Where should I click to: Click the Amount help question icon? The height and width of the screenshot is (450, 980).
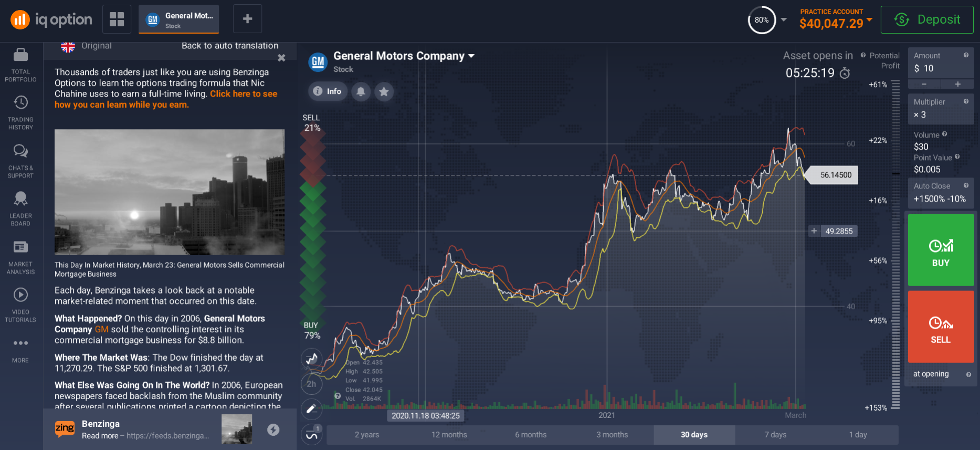click(966, 55)
